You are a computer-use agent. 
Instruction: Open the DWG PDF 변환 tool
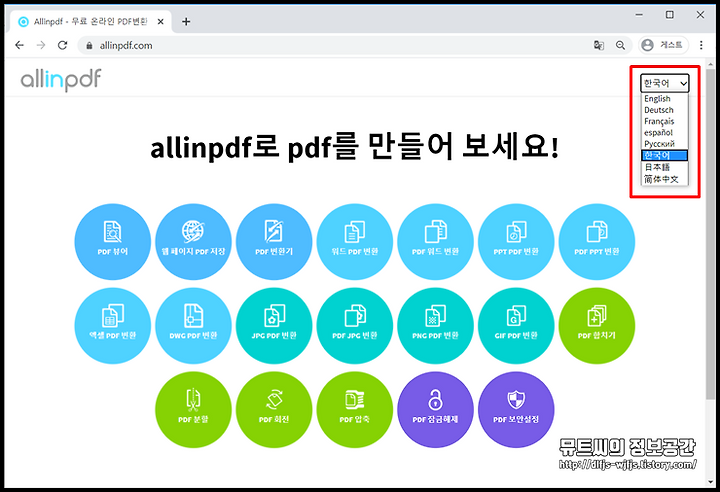pyautogui.click(x=193, y=326)
